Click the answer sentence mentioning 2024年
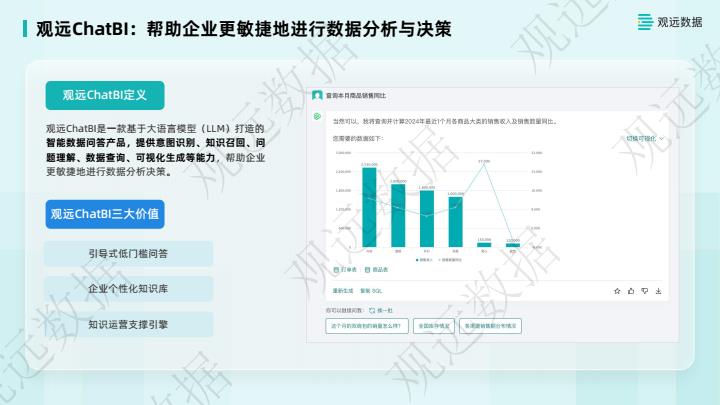Image resolution: width=720 pixels, height=405 pixels. pos(445,122)
